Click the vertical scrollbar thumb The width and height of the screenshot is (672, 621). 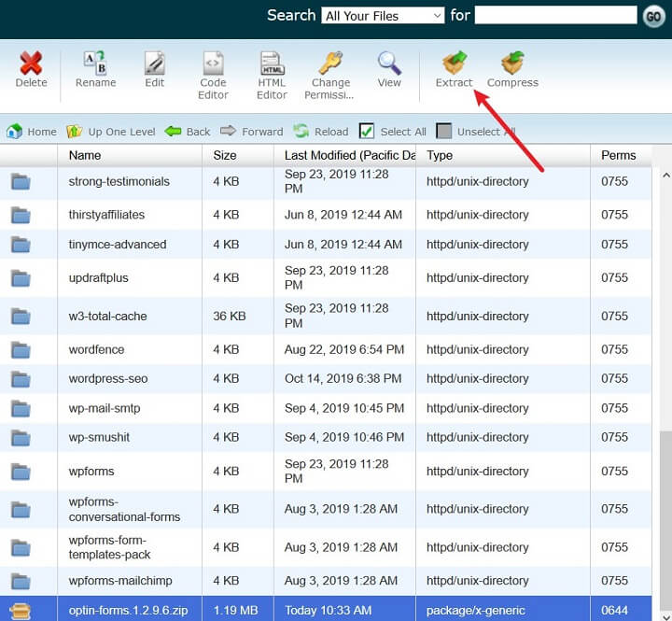[666, 521]
